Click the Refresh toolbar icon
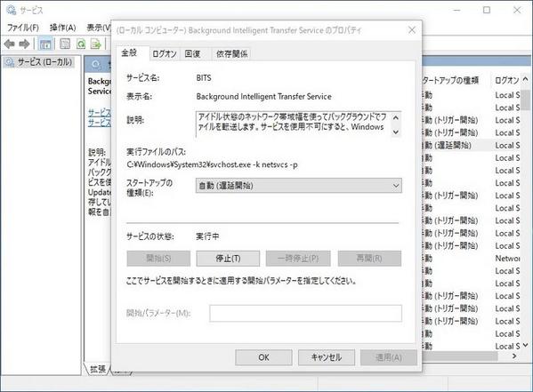Screen dimensions: 533x392 coord(81,44)
